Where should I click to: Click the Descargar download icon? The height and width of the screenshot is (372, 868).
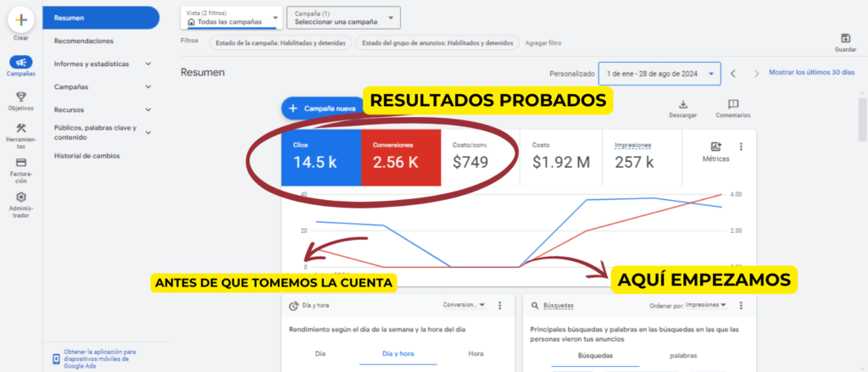tap(682, 104)
